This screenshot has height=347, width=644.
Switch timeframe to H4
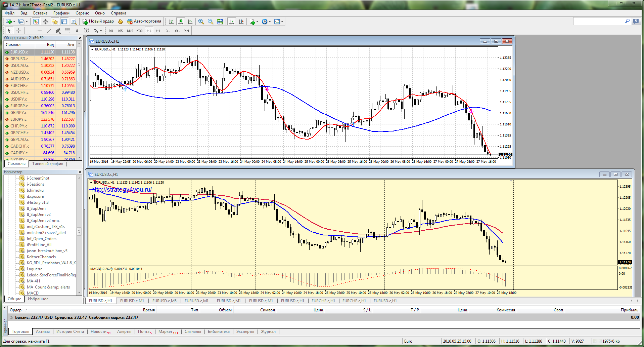click(158, 31)
